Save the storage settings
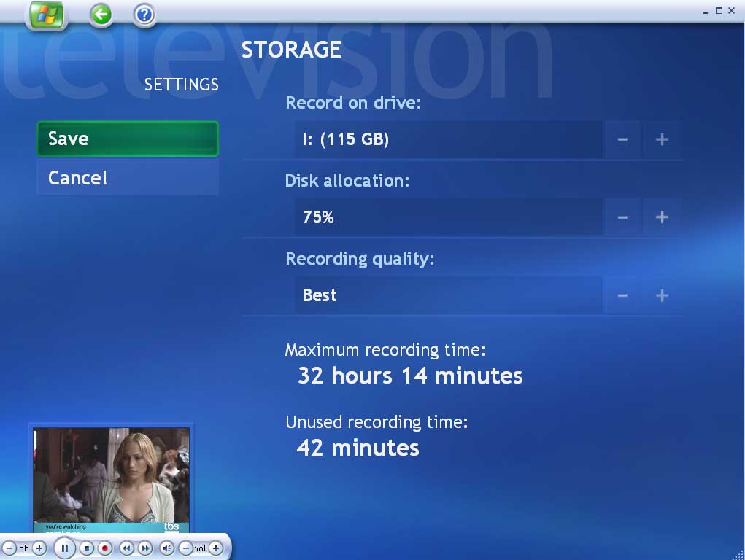Image resolution: width=745 pixels, height=560 pixels. click(128, 139)
